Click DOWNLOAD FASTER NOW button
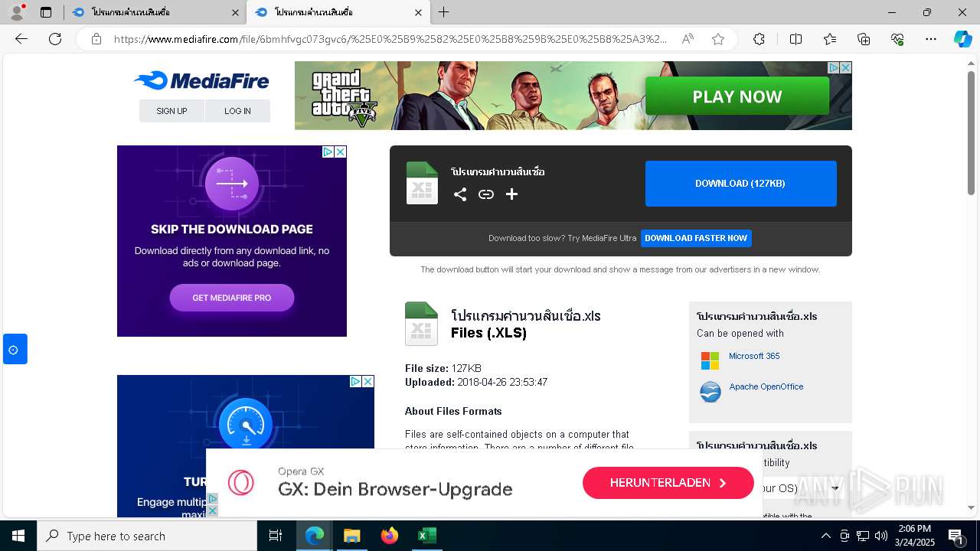This screenshot has height=551, width=980. coord(696,238)
